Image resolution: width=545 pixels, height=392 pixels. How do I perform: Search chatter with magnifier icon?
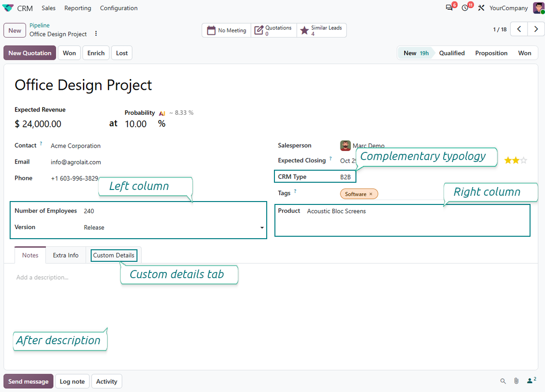click(x=503, y=381)
